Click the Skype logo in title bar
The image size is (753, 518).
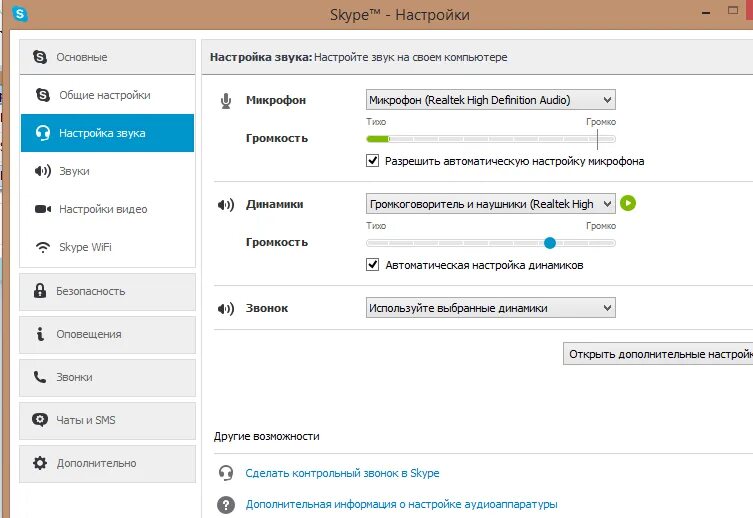[x=20, y=13]
